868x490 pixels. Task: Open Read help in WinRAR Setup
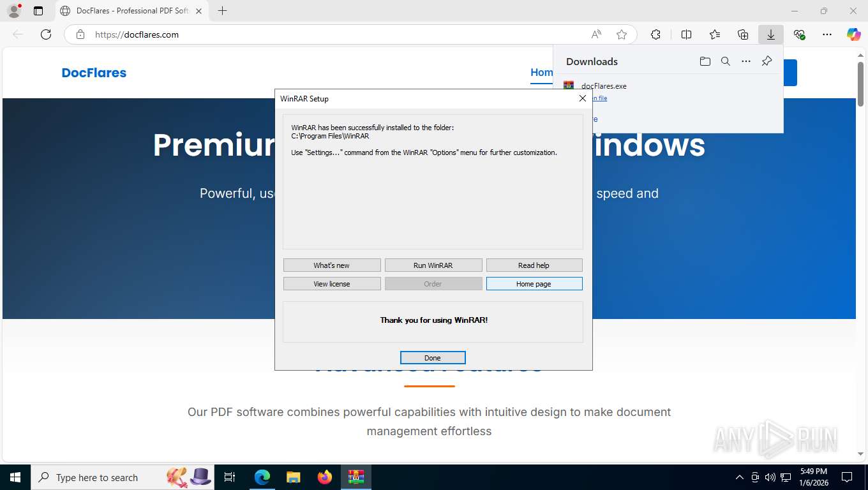click(534, 265)
